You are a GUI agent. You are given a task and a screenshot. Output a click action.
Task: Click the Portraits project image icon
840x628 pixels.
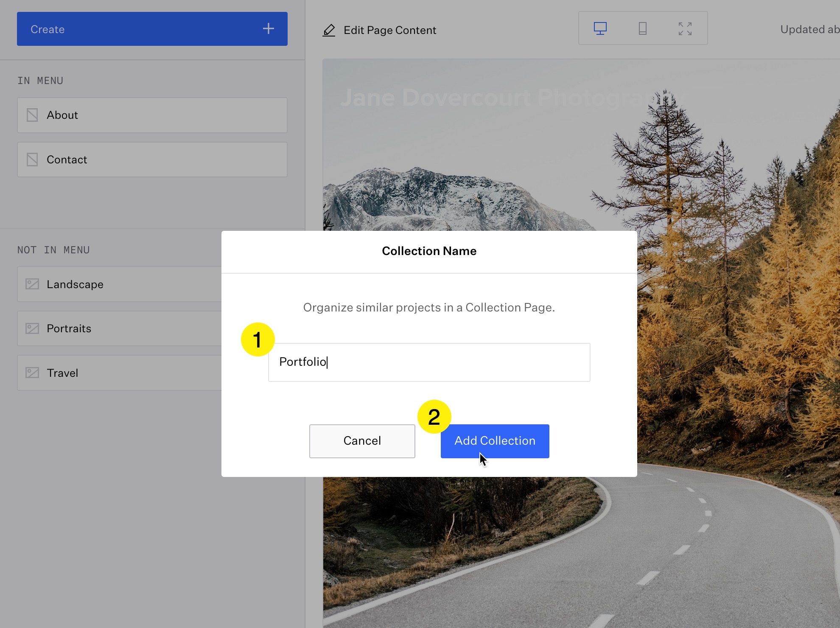point(32,328)
